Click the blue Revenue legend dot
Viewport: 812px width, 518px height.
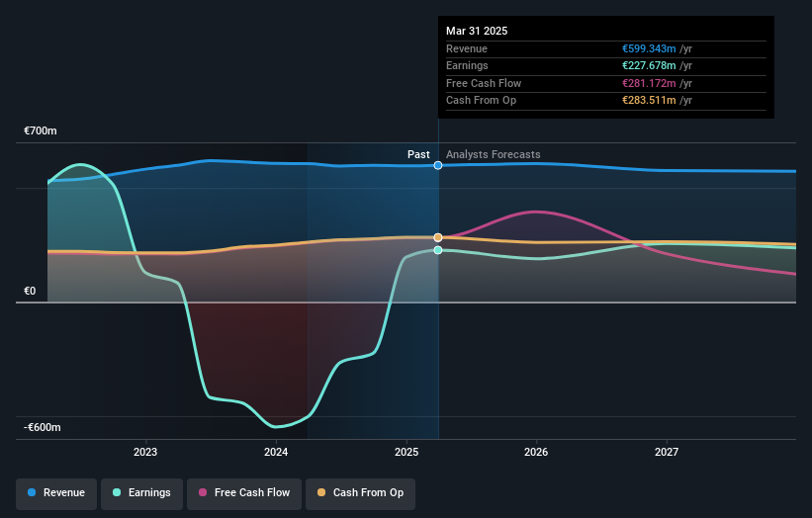[32, 492]
